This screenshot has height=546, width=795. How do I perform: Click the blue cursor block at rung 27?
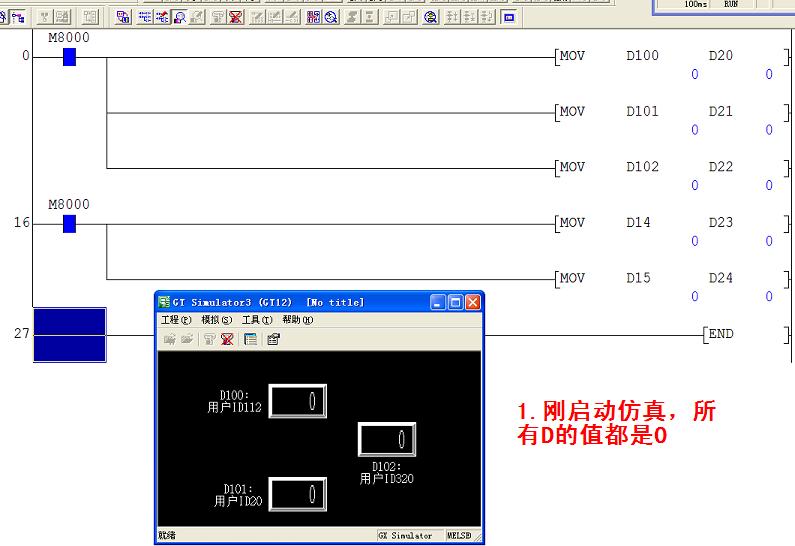pyautogui.click(x=69, y=335)
